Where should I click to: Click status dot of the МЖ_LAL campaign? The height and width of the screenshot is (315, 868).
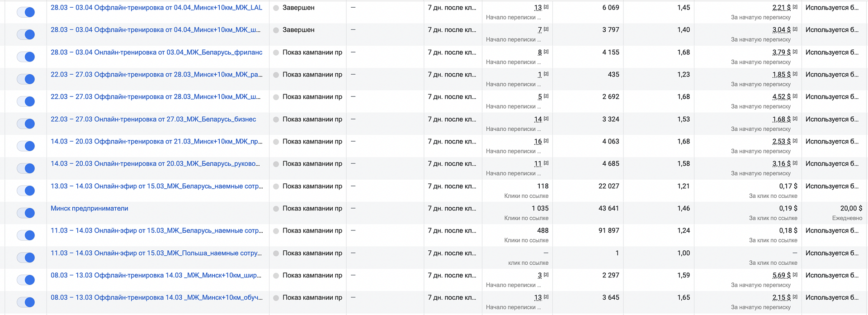(x=276, y=8)
